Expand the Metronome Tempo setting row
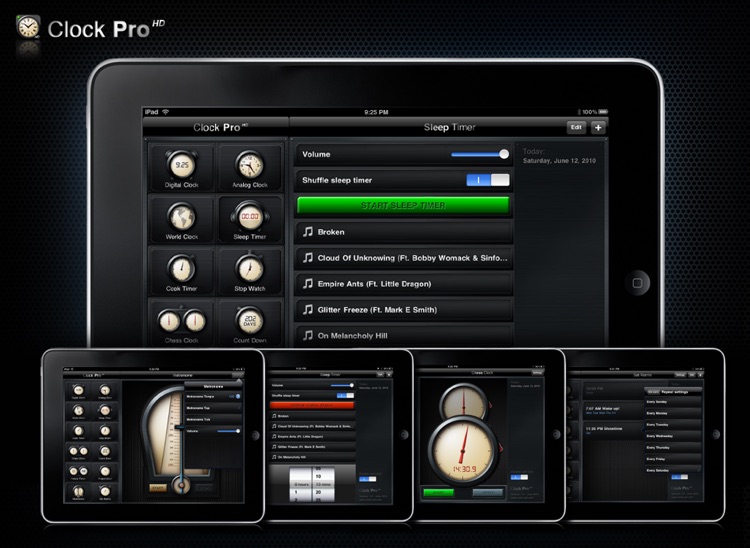Image resolution: width=750 pixels, height=548 pixels. (x=213, y=396)
